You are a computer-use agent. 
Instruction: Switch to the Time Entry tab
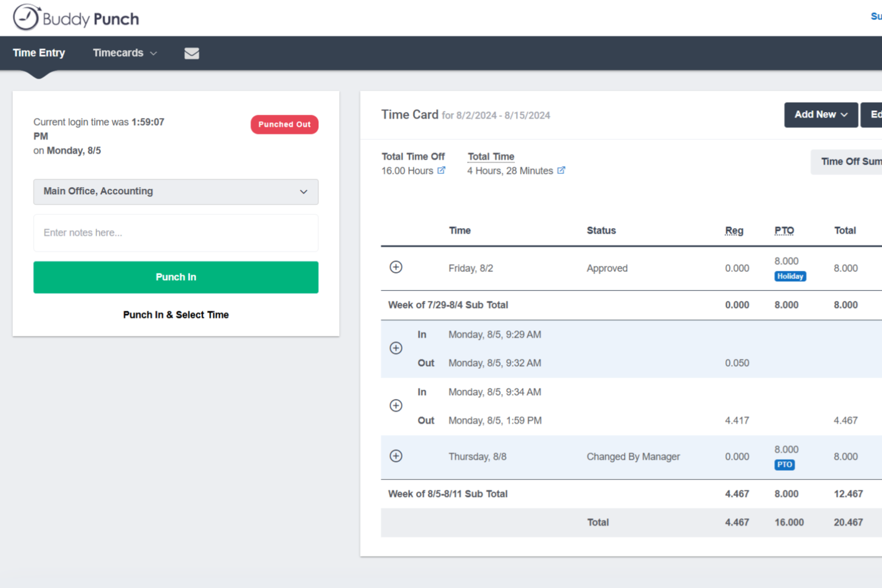[x=39, y=53]
